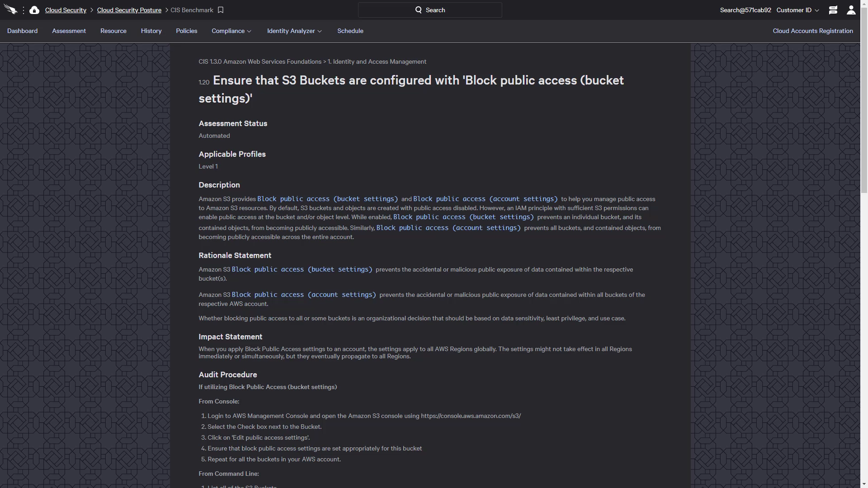868x488 pixels.
Task: Click the CIS Benchmark breadcrumb text
Action: pyautogui.click(x=192, y=10)
